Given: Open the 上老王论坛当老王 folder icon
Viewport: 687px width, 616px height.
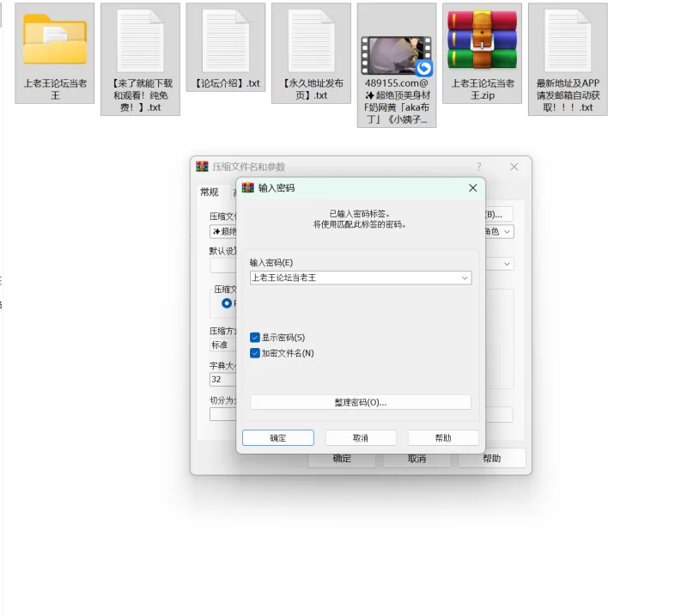Looking at the screenshot, I should click(x=54, y=40).
